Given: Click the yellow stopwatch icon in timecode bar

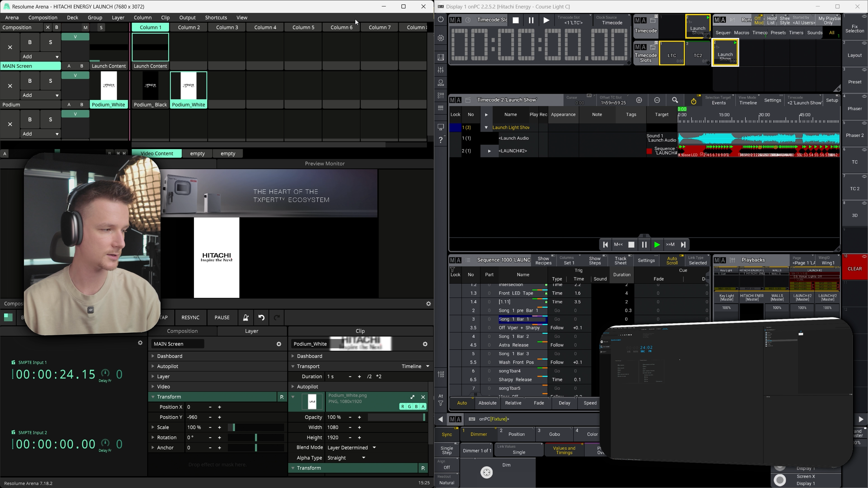Looking at the screenshot, I should coord(693,101).
